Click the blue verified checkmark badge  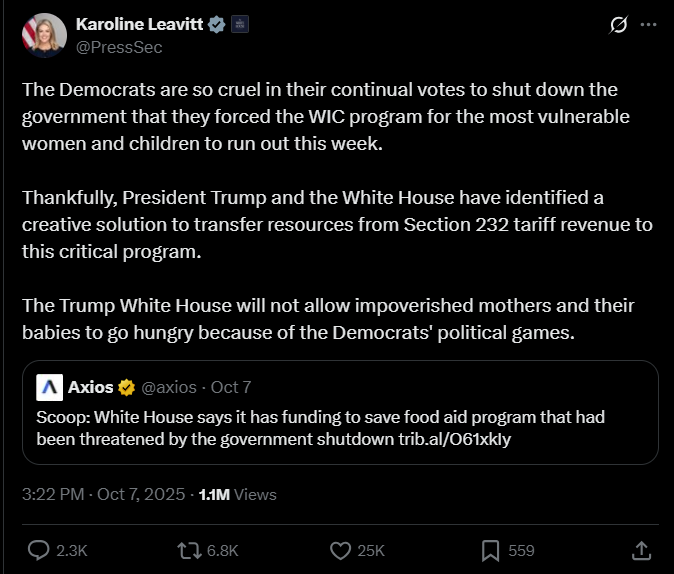click(217, 25)
